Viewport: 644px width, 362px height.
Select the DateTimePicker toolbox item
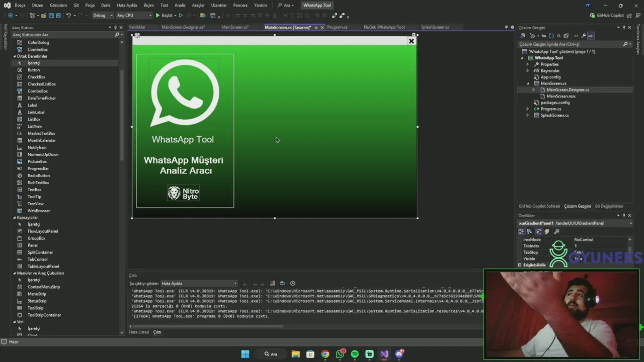[x=41, y=98]
